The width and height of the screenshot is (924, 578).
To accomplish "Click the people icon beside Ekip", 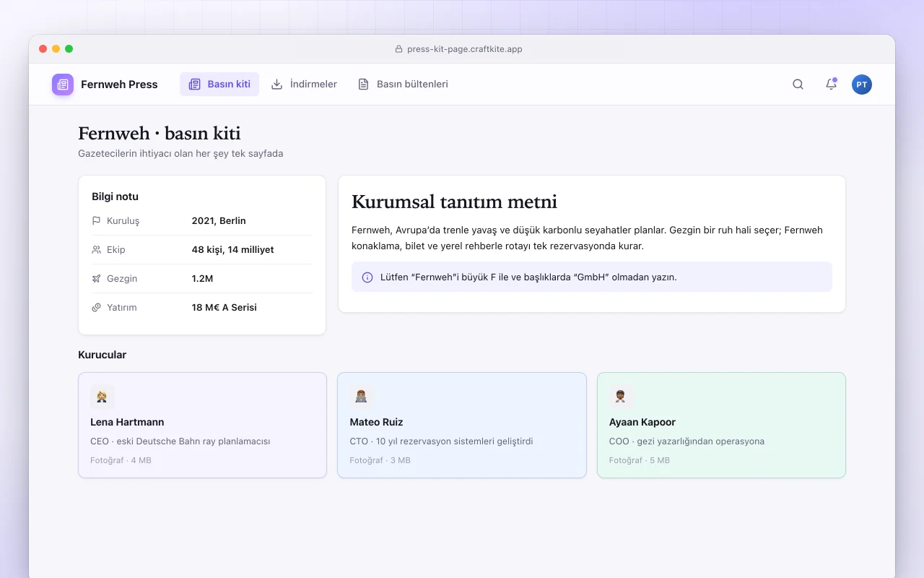I will coord(97,250).
